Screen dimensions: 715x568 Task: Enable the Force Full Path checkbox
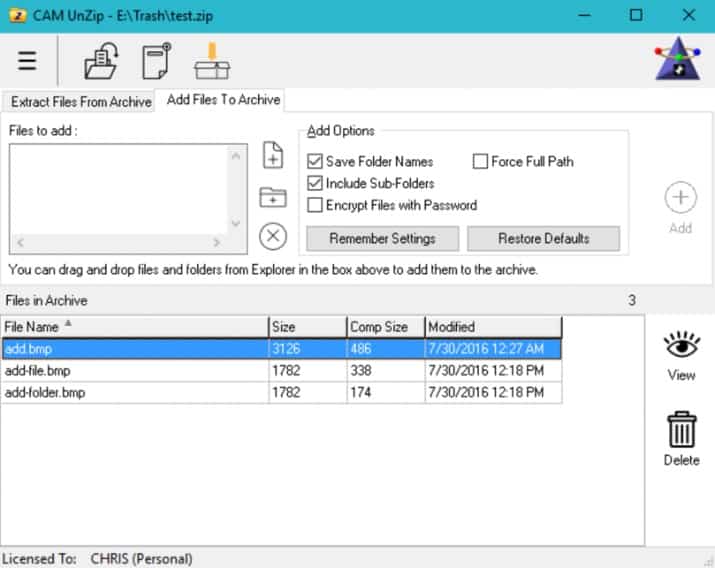coord(480,162)
